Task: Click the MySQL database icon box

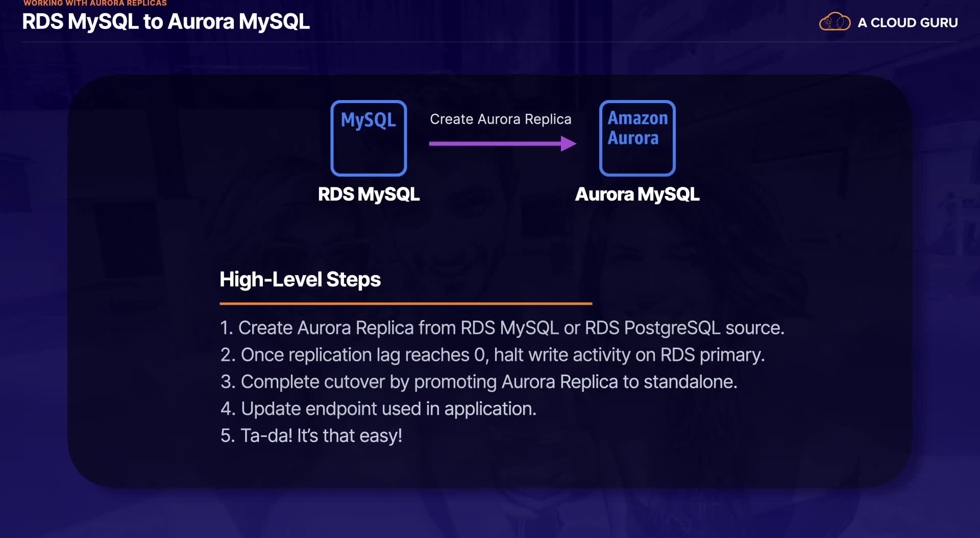Action: [x=369, y=138]
